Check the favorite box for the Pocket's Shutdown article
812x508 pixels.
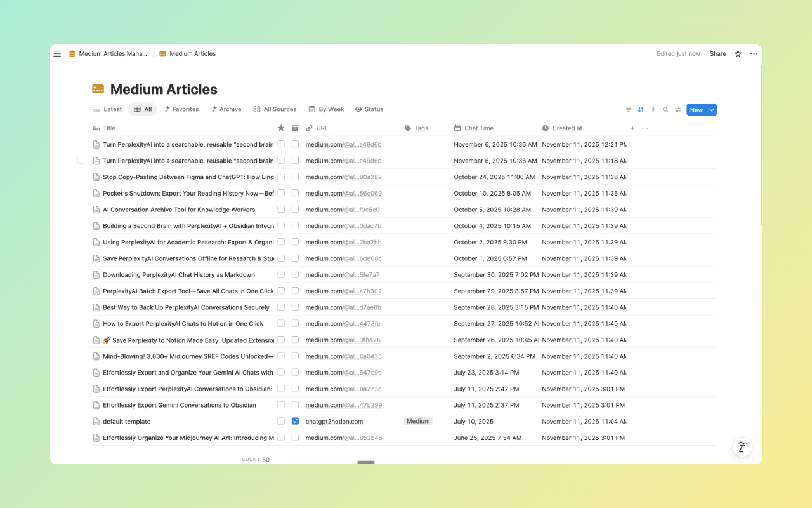281,193
